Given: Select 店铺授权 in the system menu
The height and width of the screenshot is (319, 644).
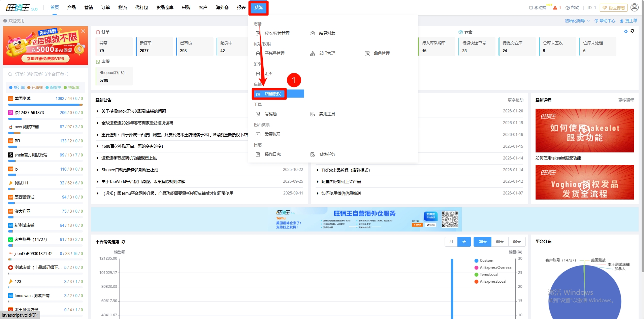Looking at the screenshot, I should coord(272,94).
